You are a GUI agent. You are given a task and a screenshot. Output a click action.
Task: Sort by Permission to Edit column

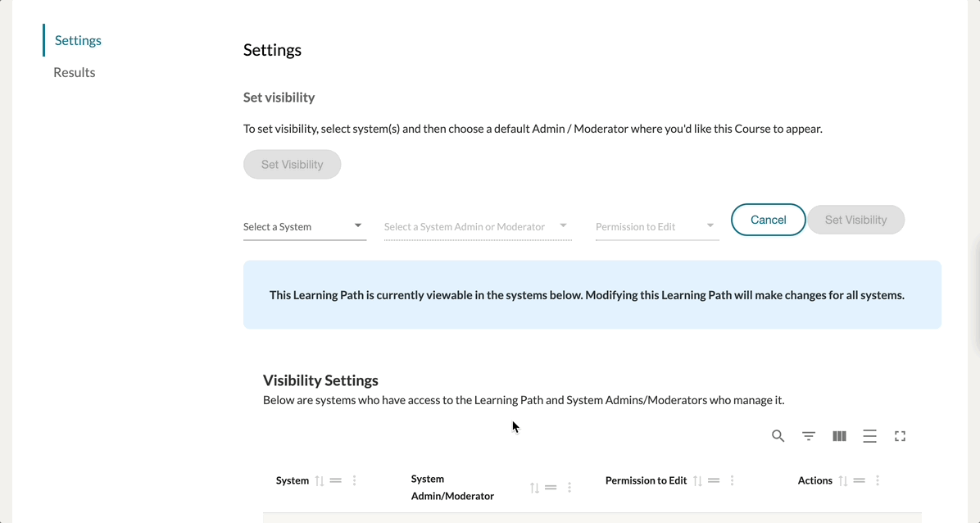coord(698,481)
